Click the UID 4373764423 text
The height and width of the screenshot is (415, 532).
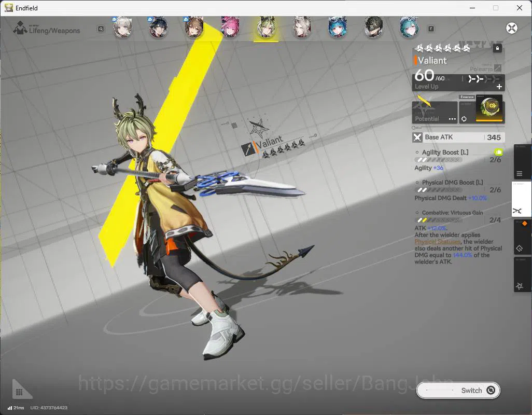pyautogui.click(x=49, y=408)
